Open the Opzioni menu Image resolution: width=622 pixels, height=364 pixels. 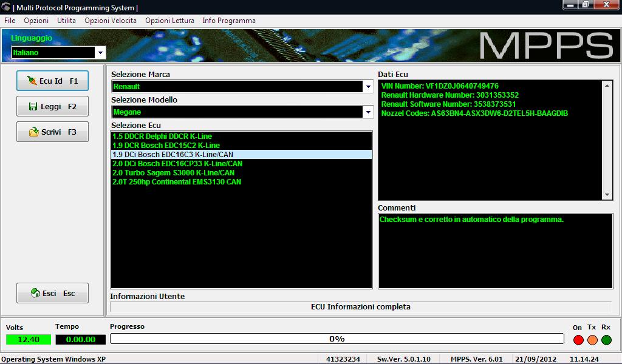(x=36, y=21)
